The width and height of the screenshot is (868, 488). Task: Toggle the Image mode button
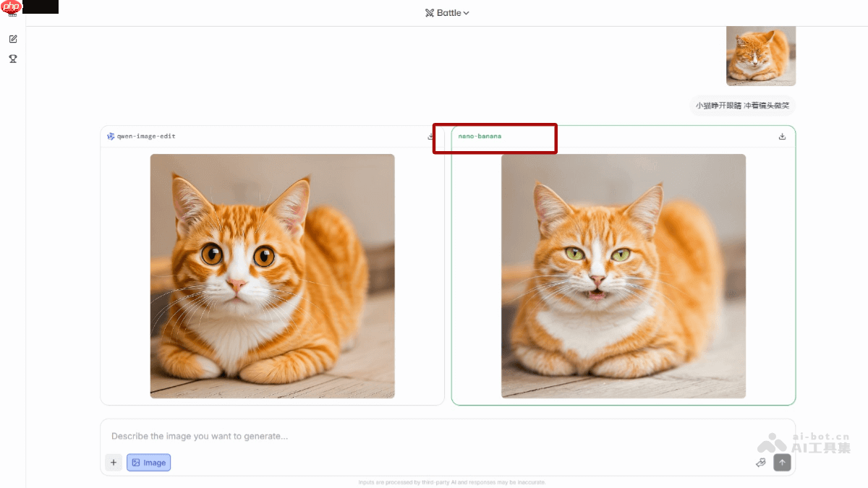click(x=148, y=463)
